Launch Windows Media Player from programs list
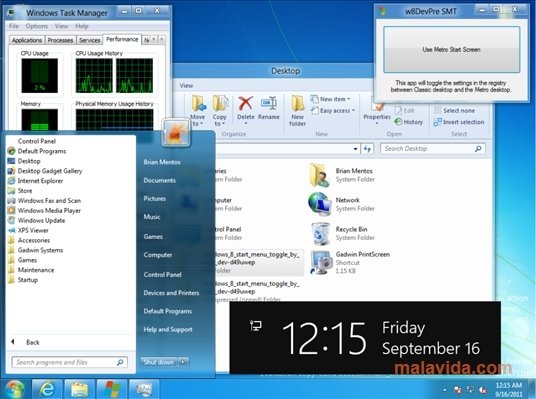 coord(45,211)
